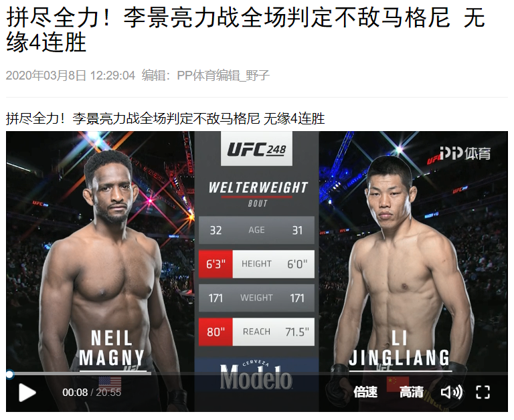Viewport: 514px width, 420px height.
Task: Click the video progress bar handle
Action: (x=10, y=374)
